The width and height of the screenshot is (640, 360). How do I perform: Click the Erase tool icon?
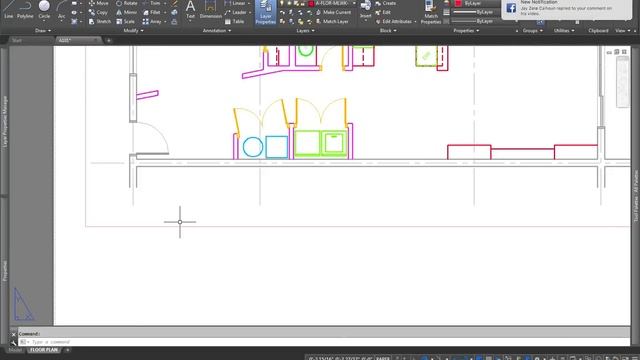click(175, 3)
